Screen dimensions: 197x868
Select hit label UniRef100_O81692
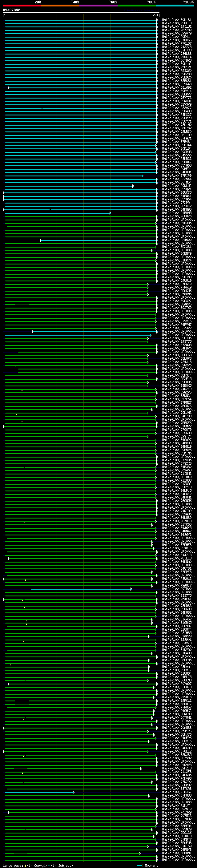click(x=177, y=88)
